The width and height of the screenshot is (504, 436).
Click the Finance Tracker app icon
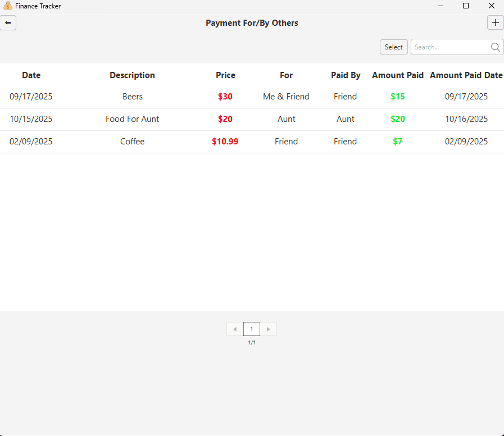coord(8,6)
